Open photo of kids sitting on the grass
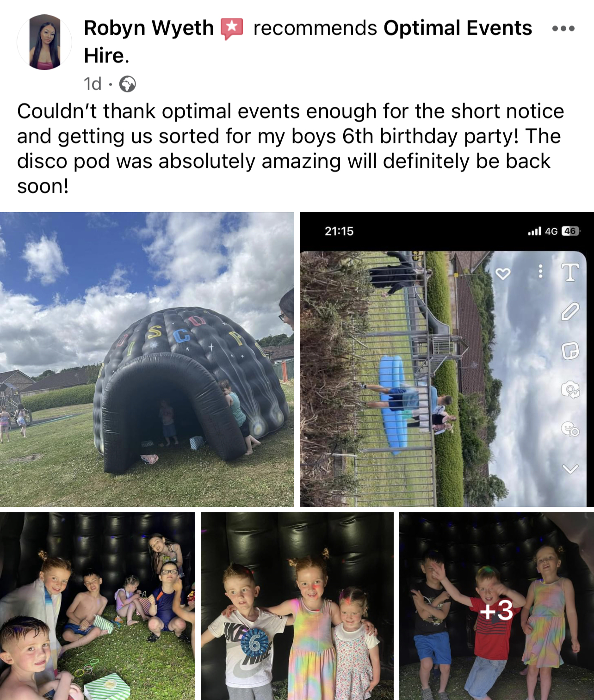 (x=98, y=606)
